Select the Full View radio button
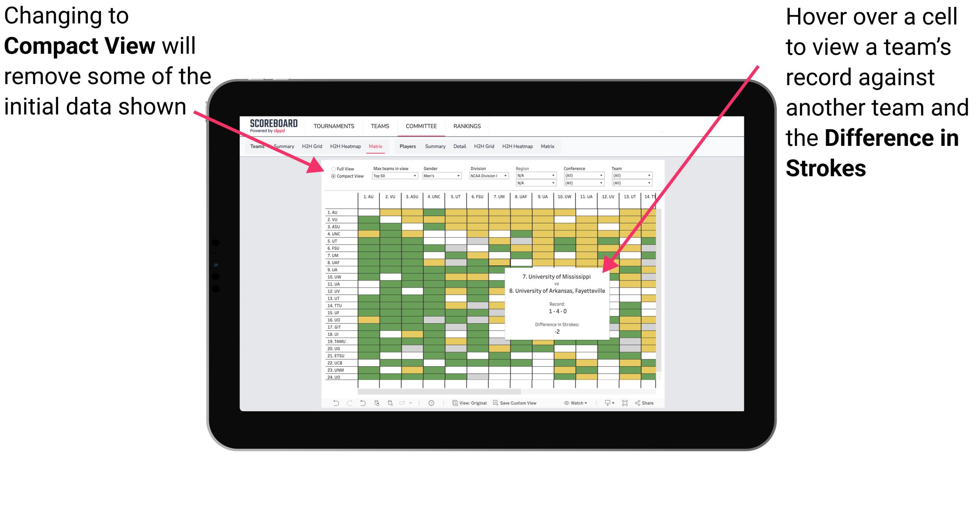 [332, 167]
